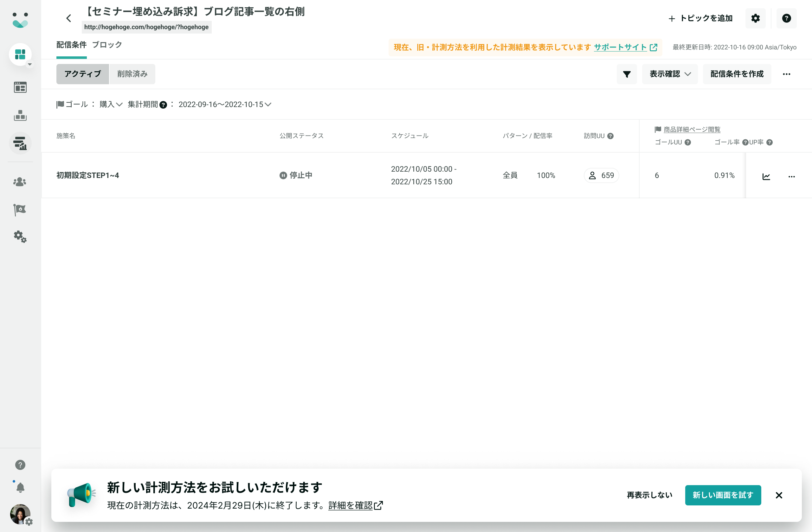
Task: Click 新しい画面を試す button
Action: click(x=723, y=495)
